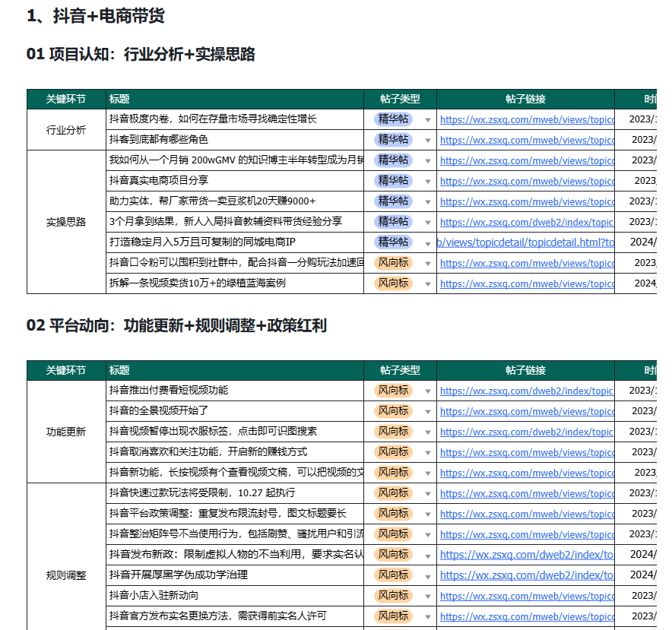
Task: Select title 抖音整治矩阵号不当使用行为
Action: tap(236, 533)
